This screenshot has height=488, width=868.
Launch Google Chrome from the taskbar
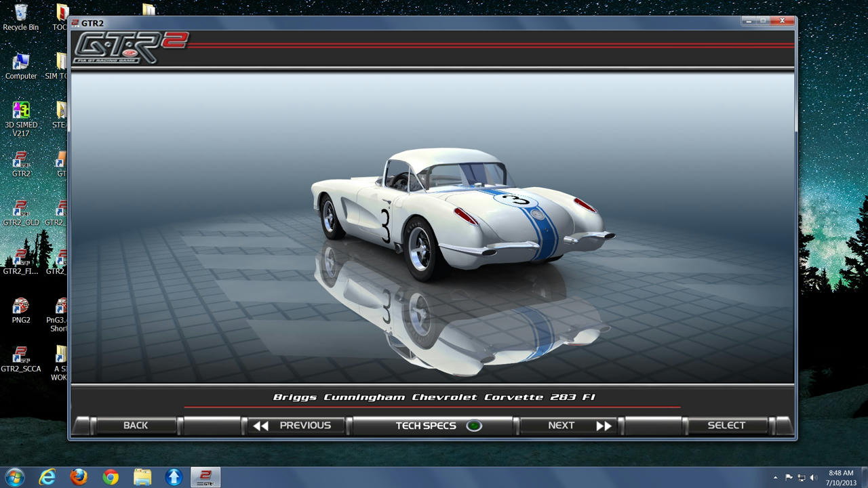111,477
